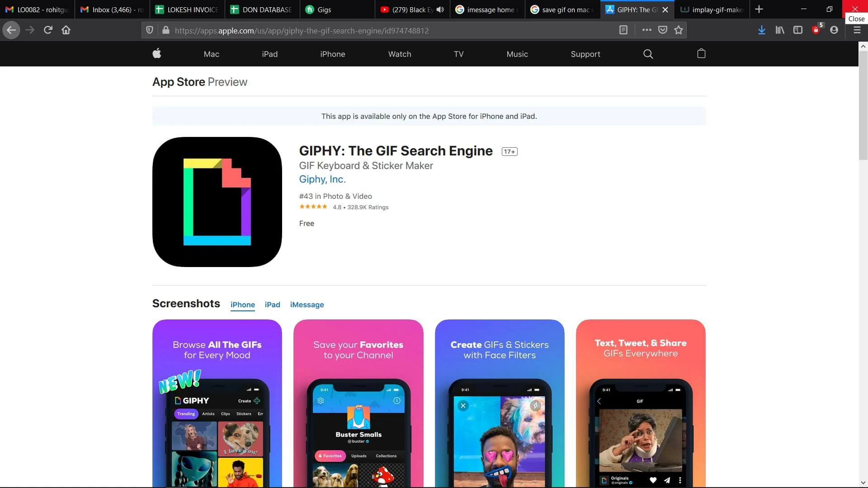
Task: Select the iPad screenshots tab
Action: [273, 305]
